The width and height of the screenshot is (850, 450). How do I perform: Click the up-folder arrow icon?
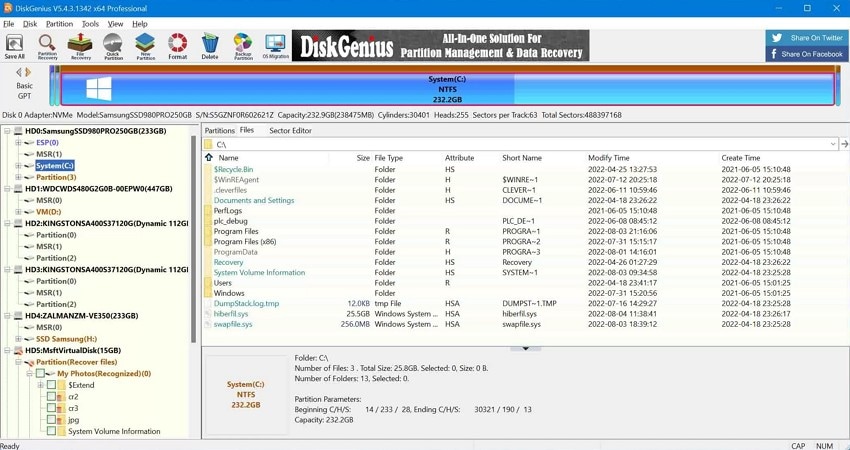tap(209, 157)
